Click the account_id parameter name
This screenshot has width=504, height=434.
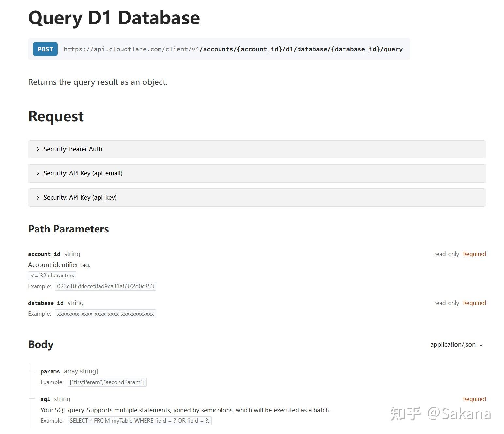(x=44, y=254)
